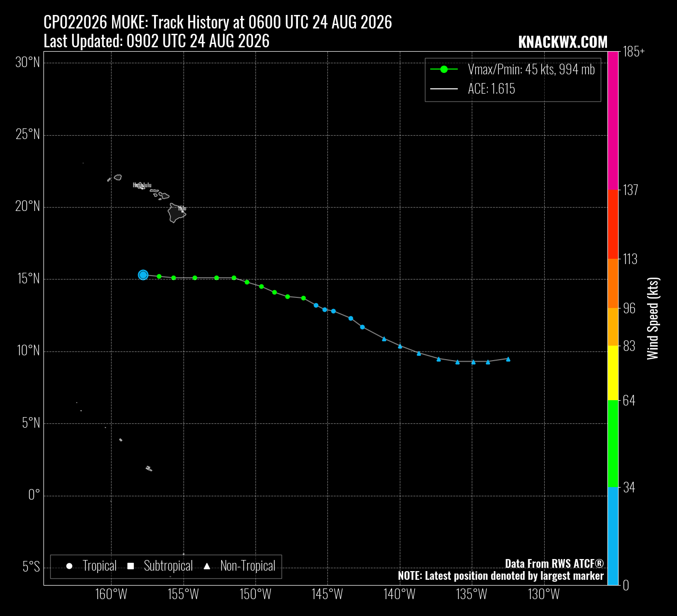Viewport: 677px width, 616px height.
Task: Pick the green 34–64 colorbar segment
Action: tap(613, 444)
